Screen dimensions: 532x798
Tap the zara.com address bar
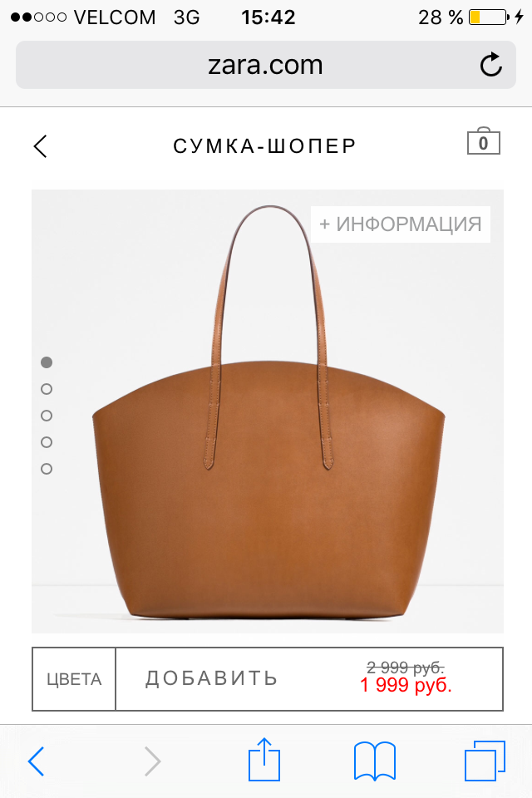[266, 65]
